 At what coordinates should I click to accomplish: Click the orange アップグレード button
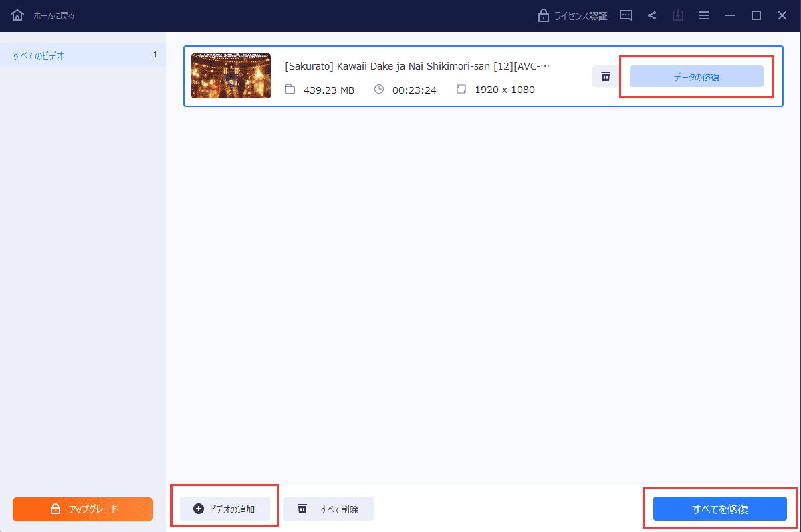(x=83, y=509)
